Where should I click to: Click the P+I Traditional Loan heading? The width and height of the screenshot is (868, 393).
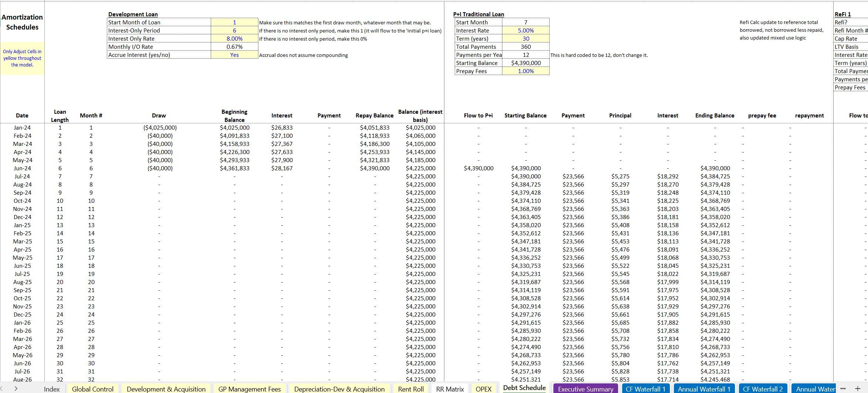point(479,14)
